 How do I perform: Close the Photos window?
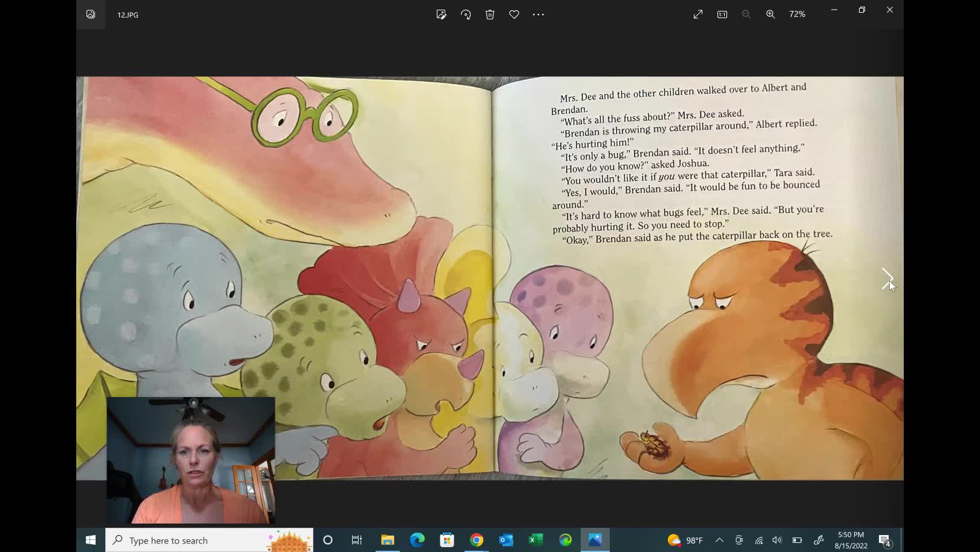point(890,10)
